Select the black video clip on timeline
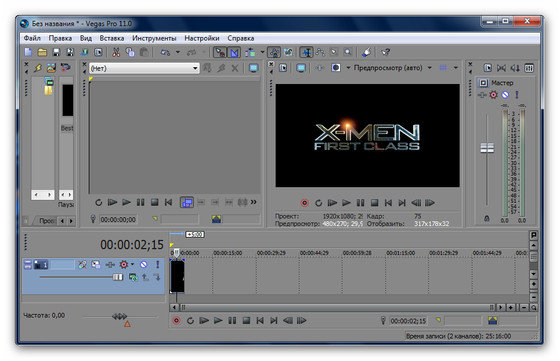The width and height of the screenshot is (560, 361). pyautogui.click(x=177, y=276)
